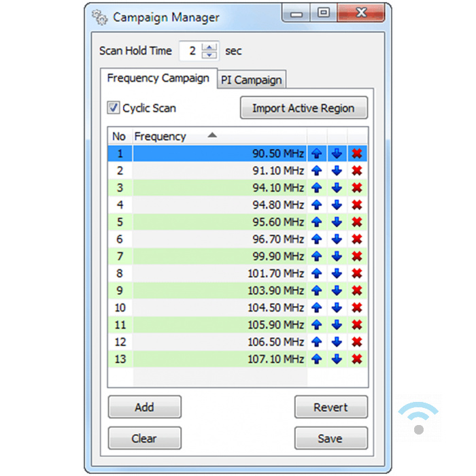The height and width of the screenshot is (476, 476).
Task: Move the 104.50 MHz row up
Action: click(x=316, y=307)
